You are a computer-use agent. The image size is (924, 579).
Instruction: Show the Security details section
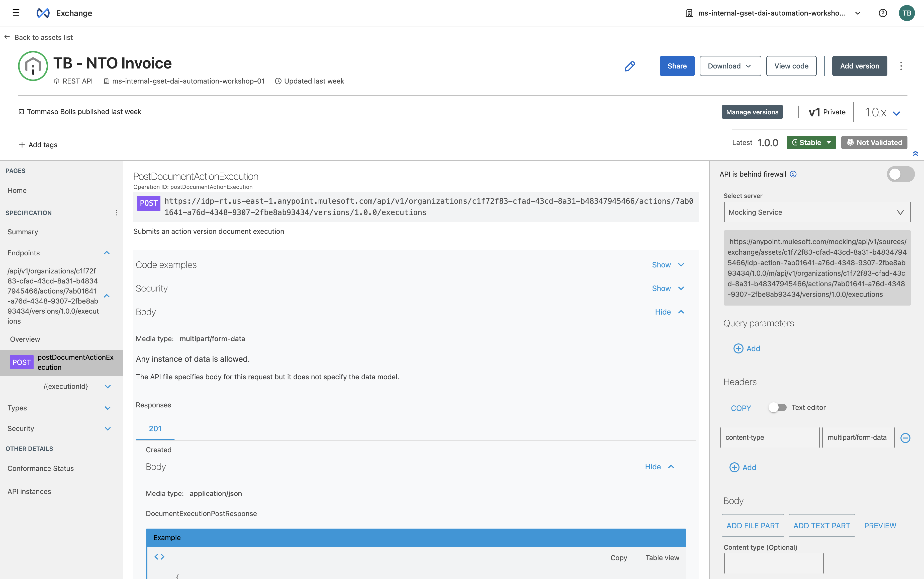(668, 288)
